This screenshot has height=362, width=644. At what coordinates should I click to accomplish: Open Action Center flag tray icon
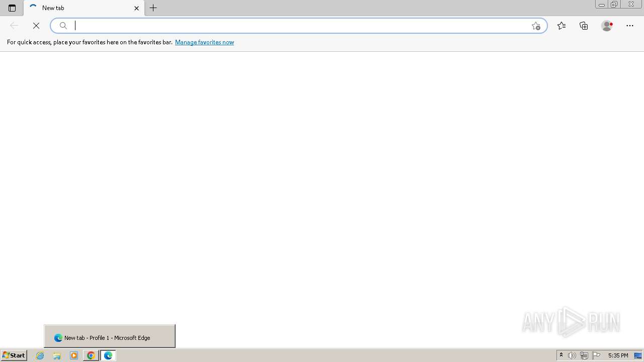596,355
